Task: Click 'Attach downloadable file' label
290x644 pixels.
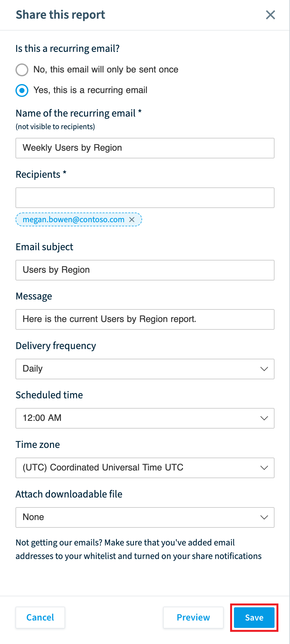Action: pos(69,494)
